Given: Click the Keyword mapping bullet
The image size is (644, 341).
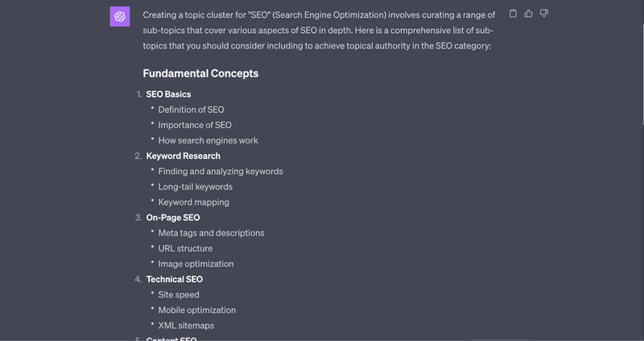Looking at the screenshot, I should pyautogui.click(x=194, y=202).
